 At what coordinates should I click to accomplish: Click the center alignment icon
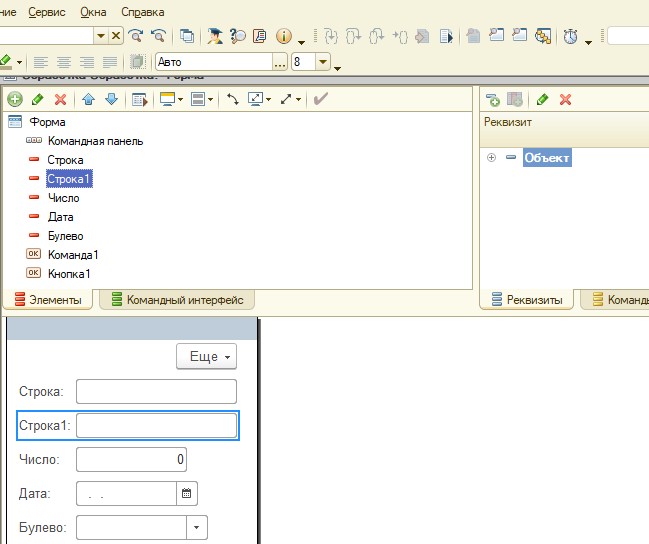click(x=64, y=62)
